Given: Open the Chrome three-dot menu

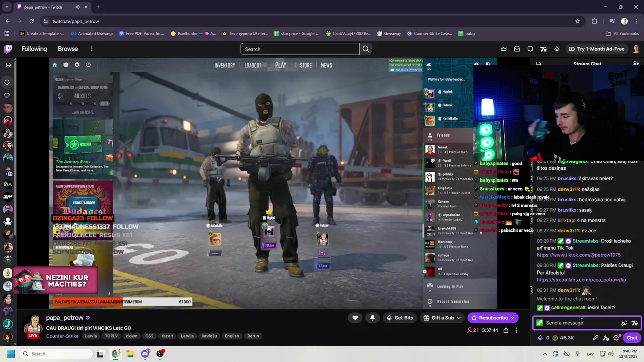Looking at the screenshot, I should tap(636, 21).
